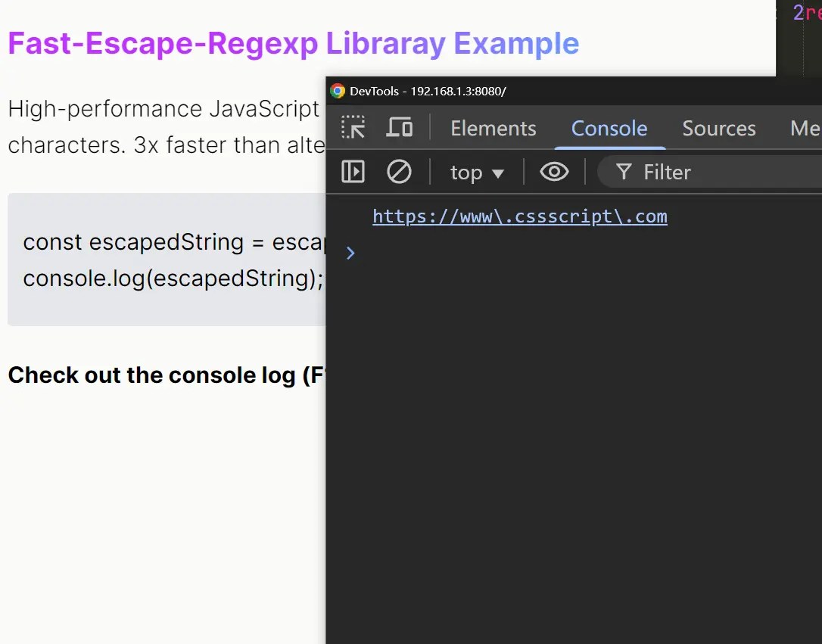Clear the console messages
The image size is (822, 644).
click(400, 172)
